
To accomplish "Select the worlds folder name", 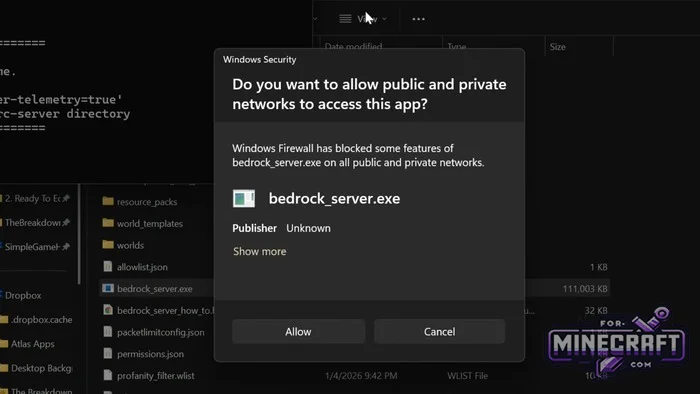I will (x=130, y=245).
